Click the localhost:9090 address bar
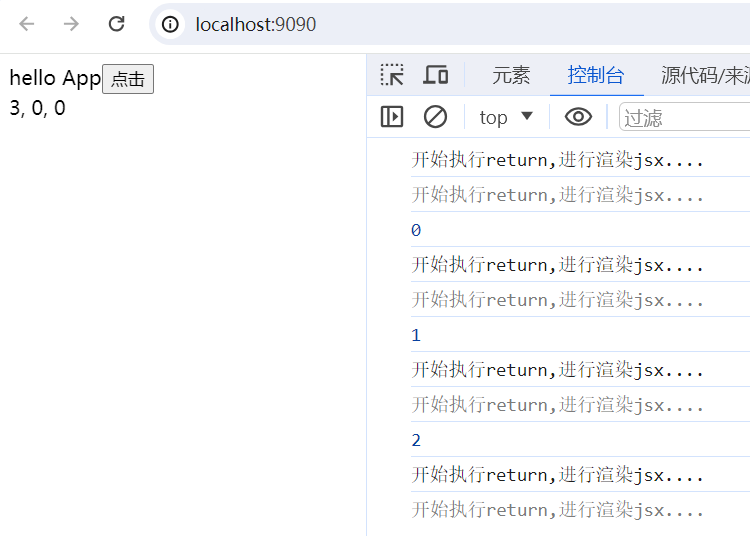This screenshot has height=536, width=750. [x=450, y=24]
